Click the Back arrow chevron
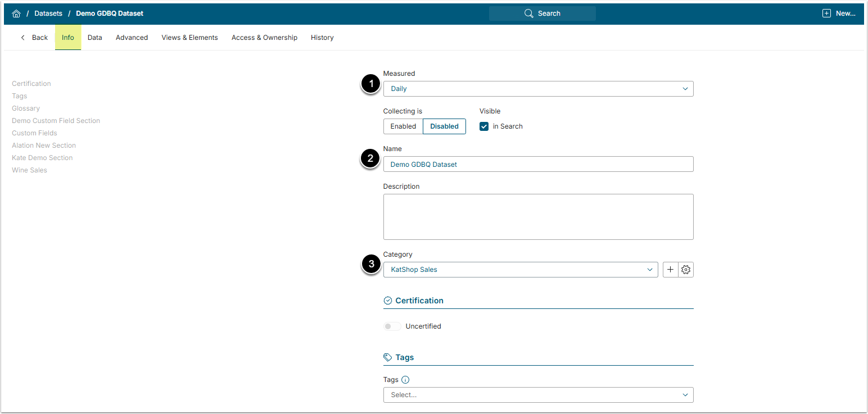Image resolution: width=868 pixels, height=414 pixels. coord(23,38)
